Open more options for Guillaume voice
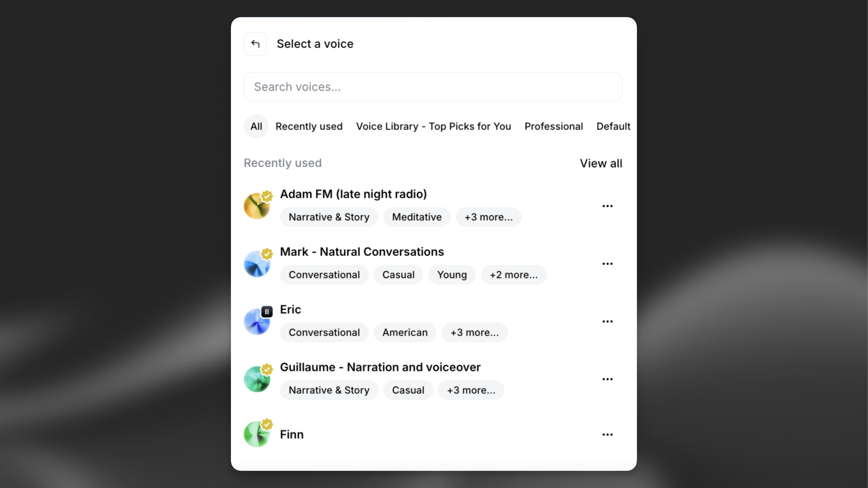868x488 pixels. click(x=607, y=379)
